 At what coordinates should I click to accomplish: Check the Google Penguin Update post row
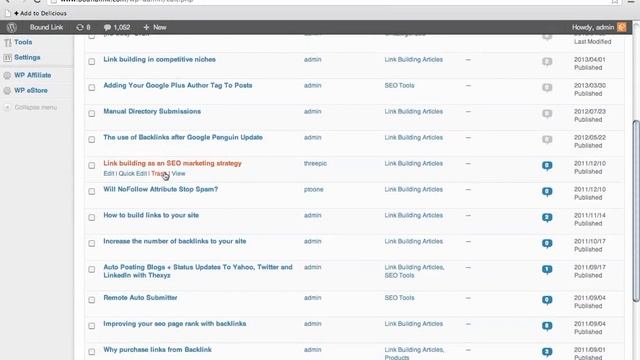coord(92,140)
